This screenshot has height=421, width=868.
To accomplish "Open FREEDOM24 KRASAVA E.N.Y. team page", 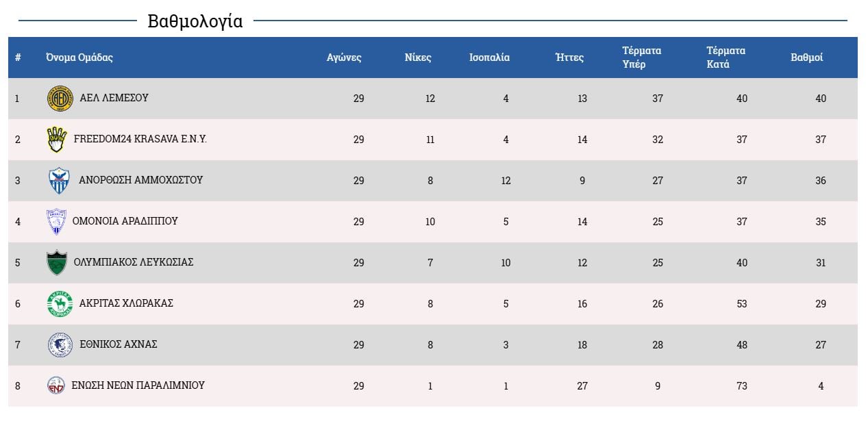I will (140, 139).
